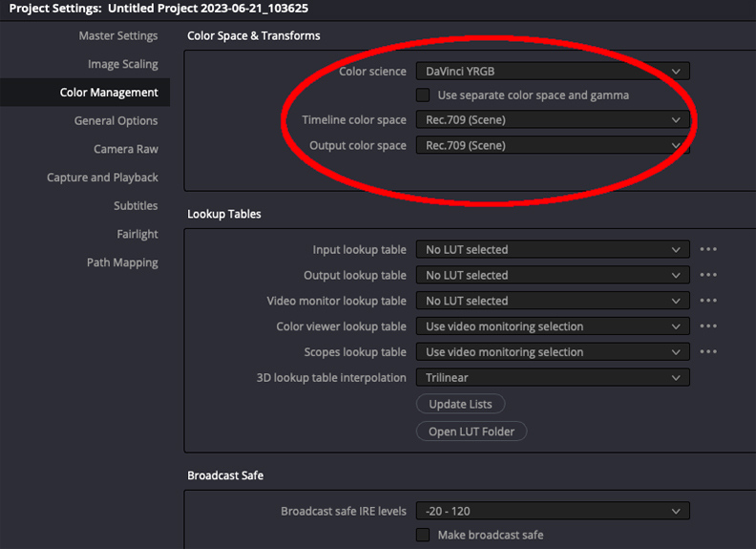Open the Color science dropdown
Screen dimensions: 756x549
coord(553,72)
